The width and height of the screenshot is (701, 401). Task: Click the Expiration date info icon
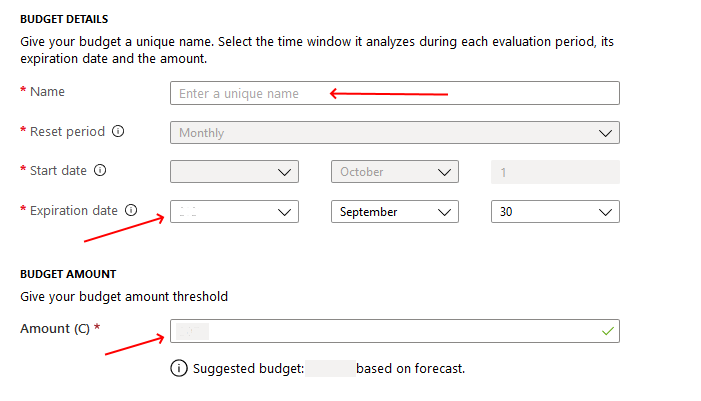131,210
